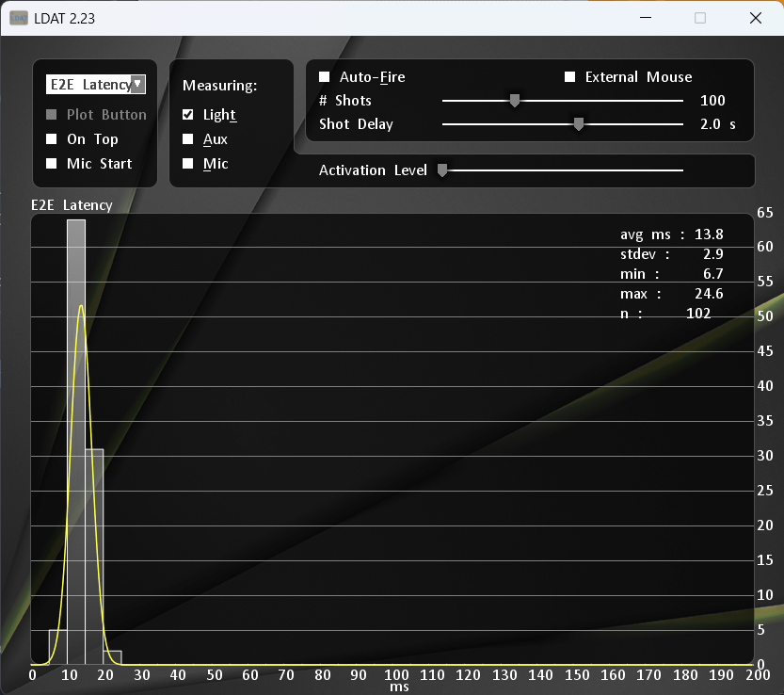784x695 pixels.
Task: Click the 'stdev : 2.9' statistic
Action: (x=671, y=254)
